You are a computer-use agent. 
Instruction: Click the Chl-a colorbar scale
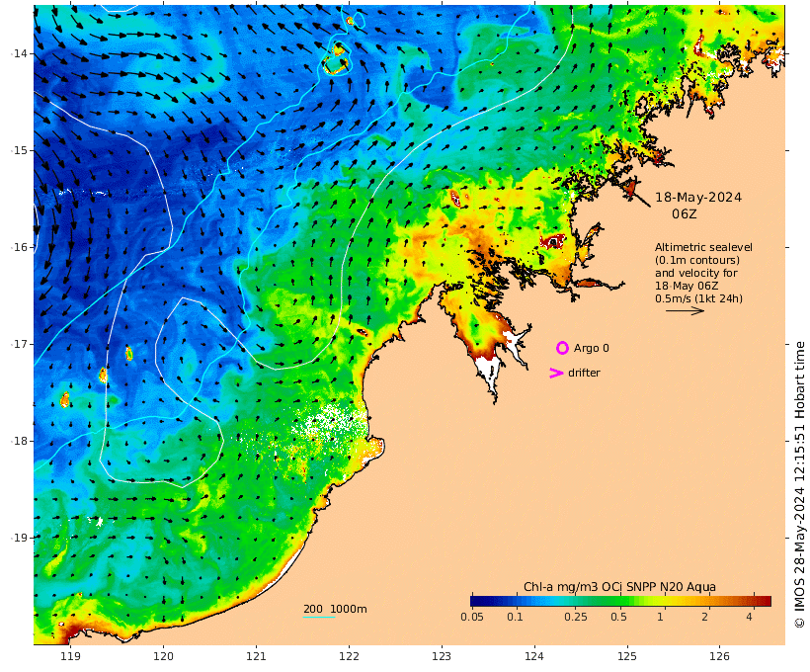(x=620, y=601)
